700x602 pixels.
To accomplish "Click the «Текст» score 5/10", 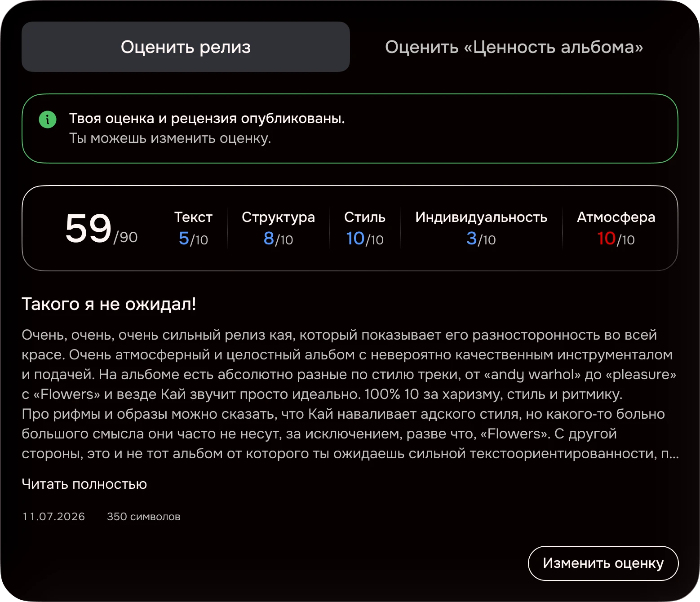I will (193, 239).
